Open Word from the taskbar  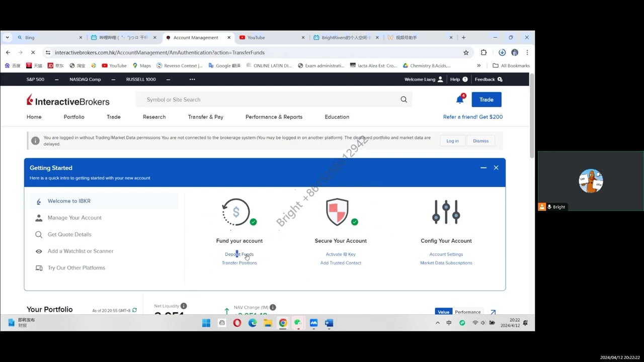(x=329, y=323)
